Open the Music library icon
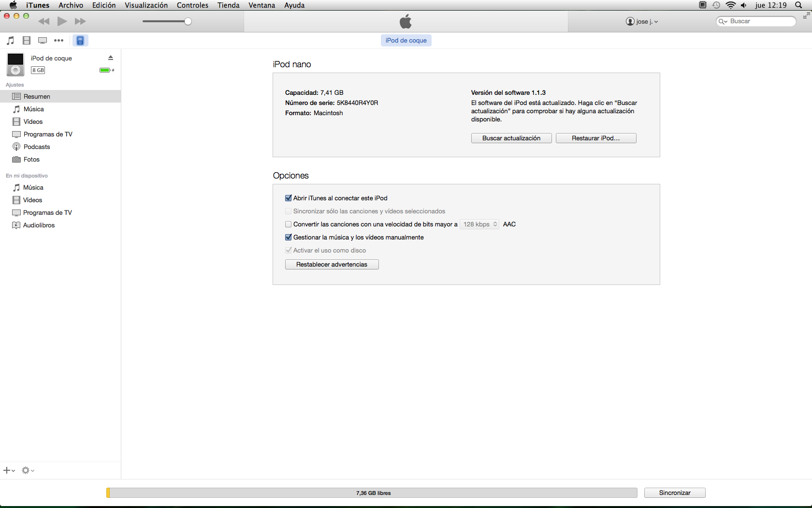Viewport: 812px width, 508px height. [11, 41]
